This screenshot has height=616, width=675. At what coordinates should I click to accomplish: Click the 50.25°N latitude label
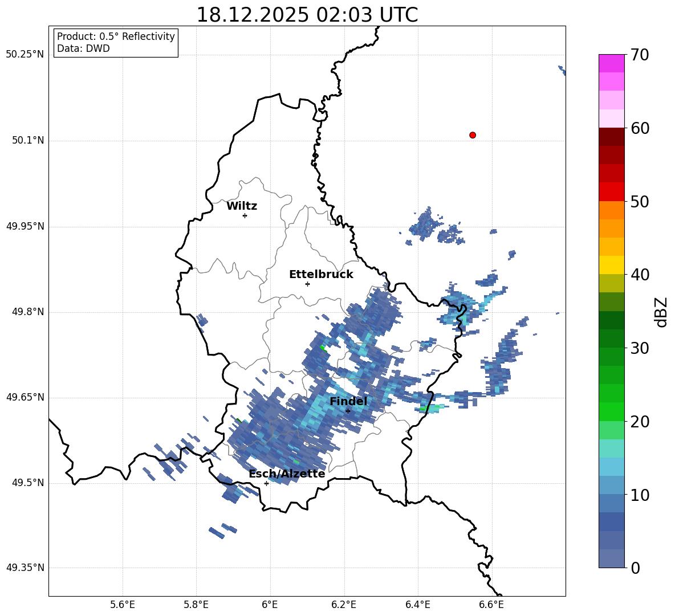click(25, 55)
